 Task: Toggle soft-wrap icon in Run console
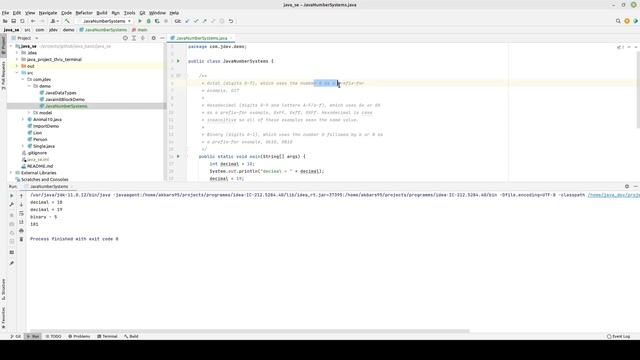pos(21,213)
